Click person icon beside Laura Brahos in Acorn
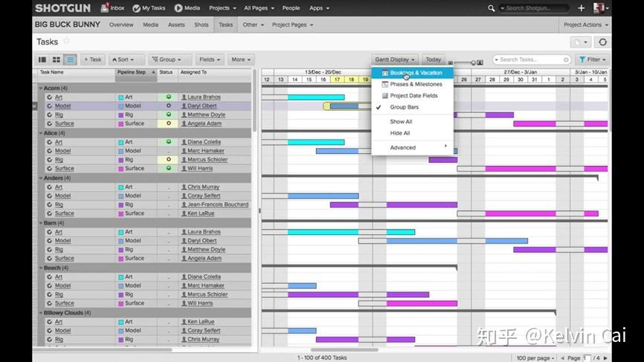 (x=184, y=97)
